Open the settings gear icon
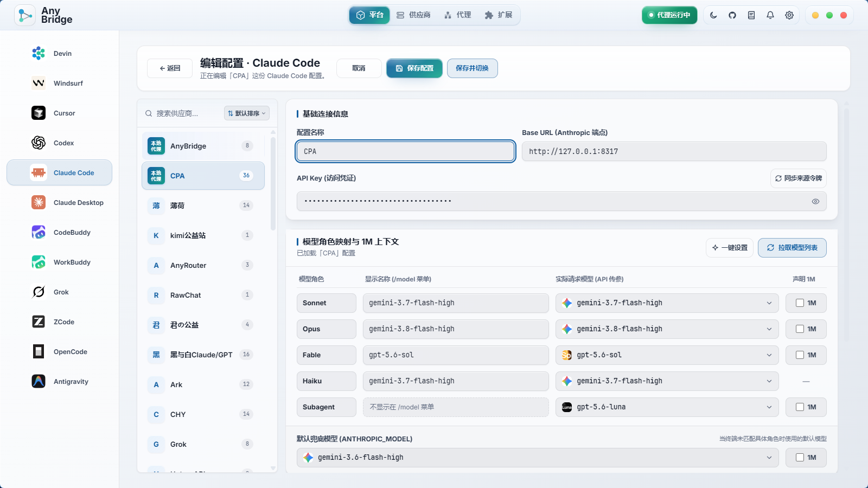The height and width of the screenshot is (488, 868). 789,15
